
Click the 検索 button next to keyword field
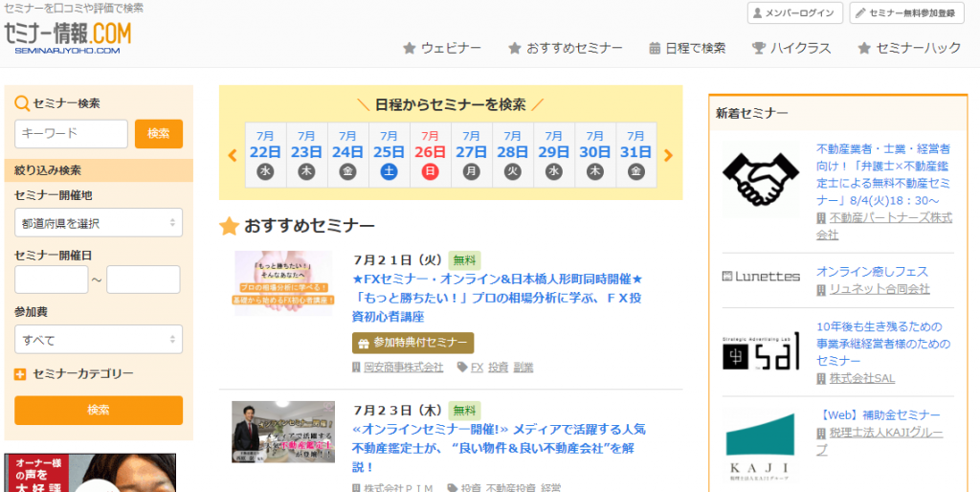[159, 134]
